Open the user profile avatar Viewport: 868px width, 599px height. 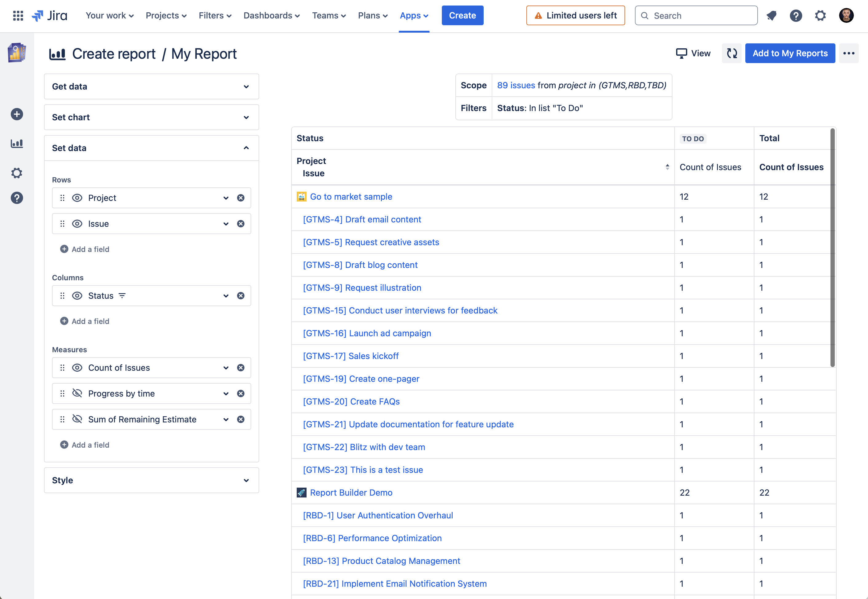point(846,15)
